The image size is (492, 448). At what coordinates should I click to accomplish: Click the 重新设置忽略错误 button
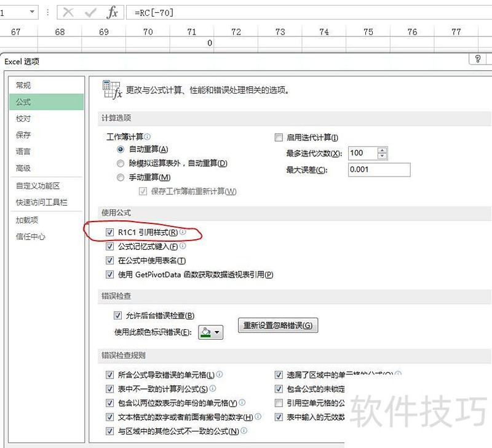[277, 326]
